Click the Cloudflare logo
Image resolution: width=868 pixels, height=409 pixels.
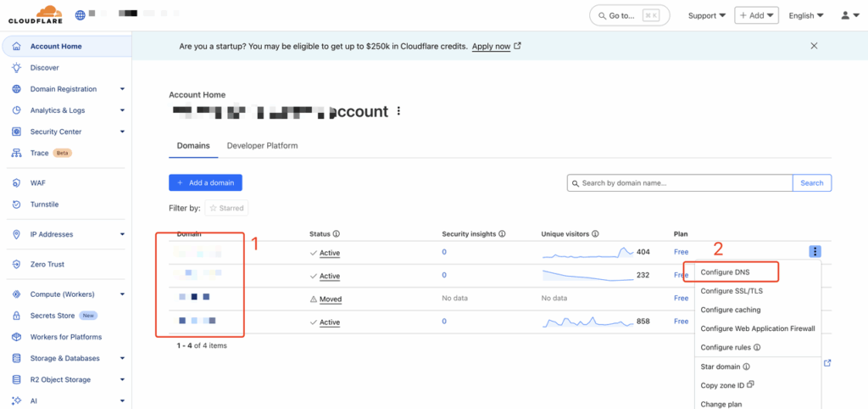click(35, 15)
